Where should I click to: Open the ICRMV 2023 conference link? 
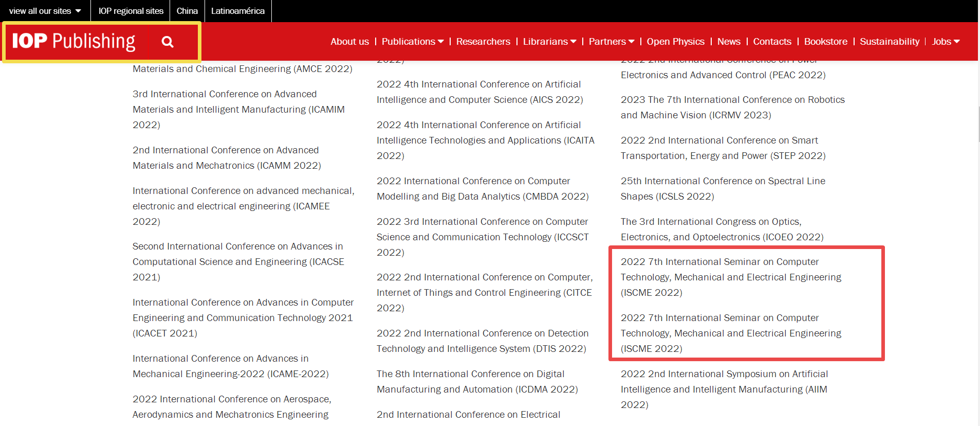tap(733, 108)
